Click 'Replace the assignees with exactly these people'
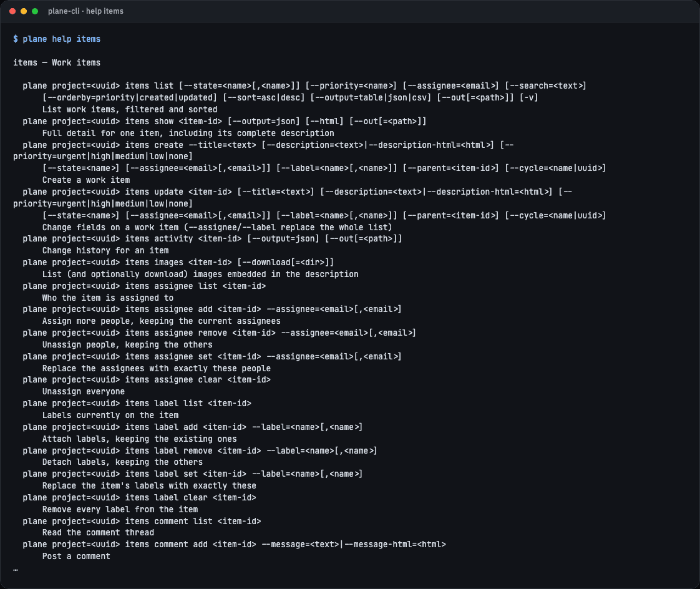The height and width of the screenshot is (589, 700). (x=156, y=368)
